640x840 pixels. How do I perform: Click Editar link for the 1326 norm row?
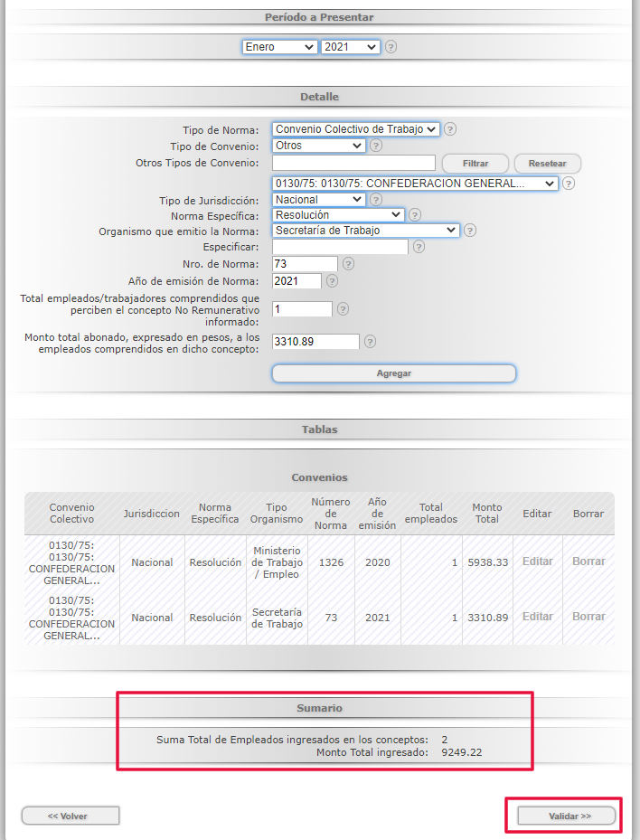537,562
